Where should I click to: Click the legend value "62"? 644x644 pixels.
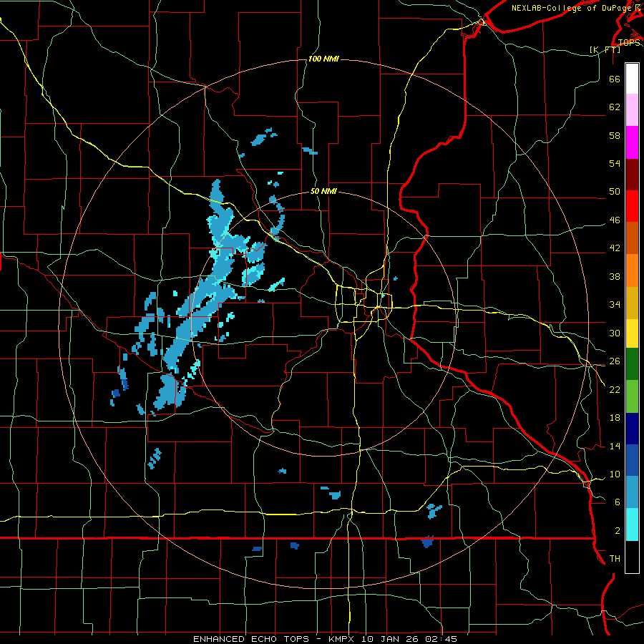(x=615, y=107)
